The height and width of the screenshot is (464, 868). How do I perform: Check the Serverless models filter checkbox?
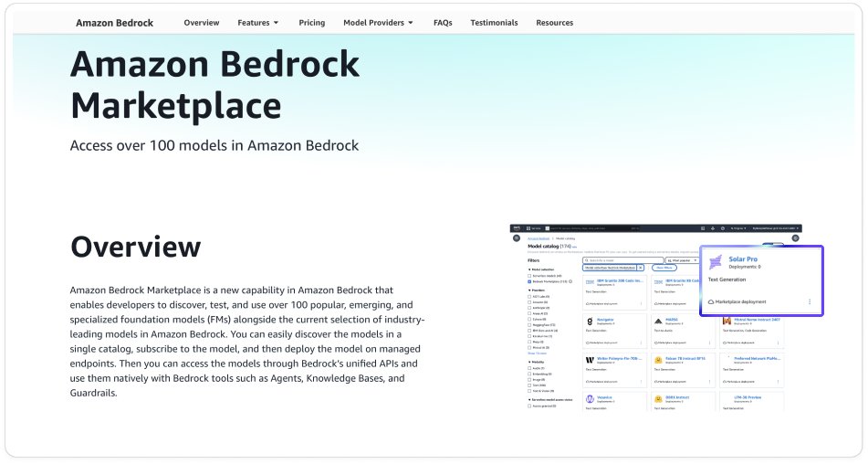(530, 276)
